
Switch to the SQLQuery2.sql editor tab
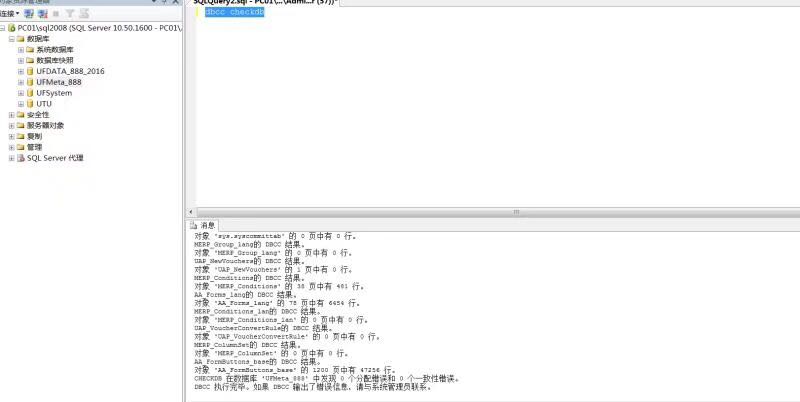(x=264, y=3)
